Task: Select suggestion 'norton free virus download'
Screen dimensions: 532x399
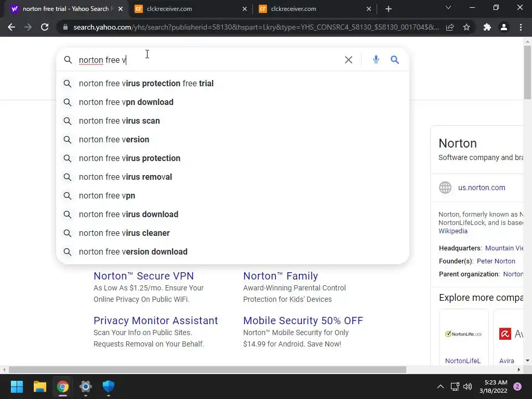Action: click(233, 215)
